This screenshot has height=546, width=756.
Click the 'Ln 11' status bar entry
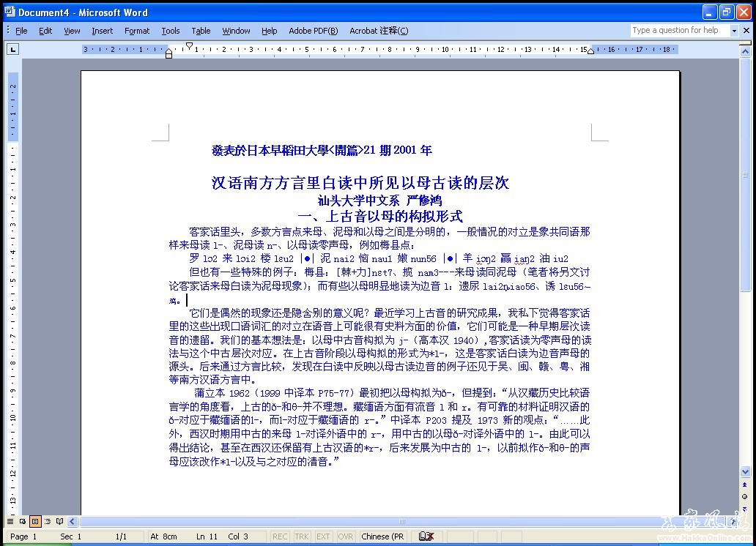pos(207,536)
